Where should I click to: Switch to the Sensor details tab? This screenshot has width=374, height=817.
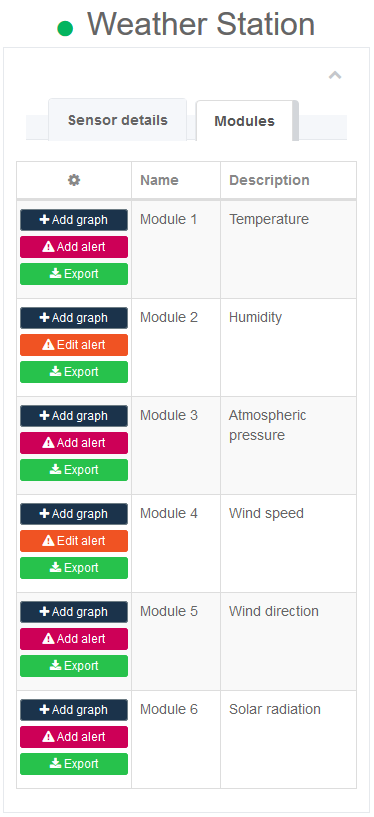(x=118, y=120)
